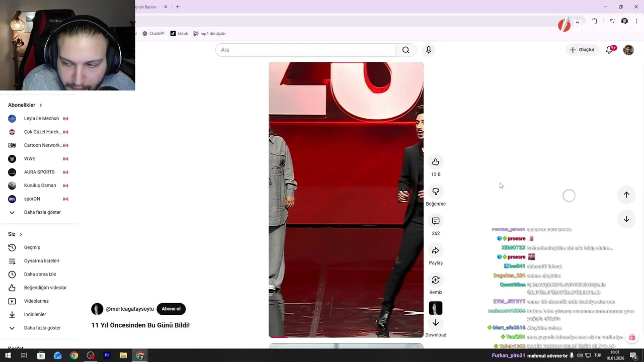Go to next Short with down arrow
The height and width of the screenshot is (362, 644).
(x=626, y=219)
